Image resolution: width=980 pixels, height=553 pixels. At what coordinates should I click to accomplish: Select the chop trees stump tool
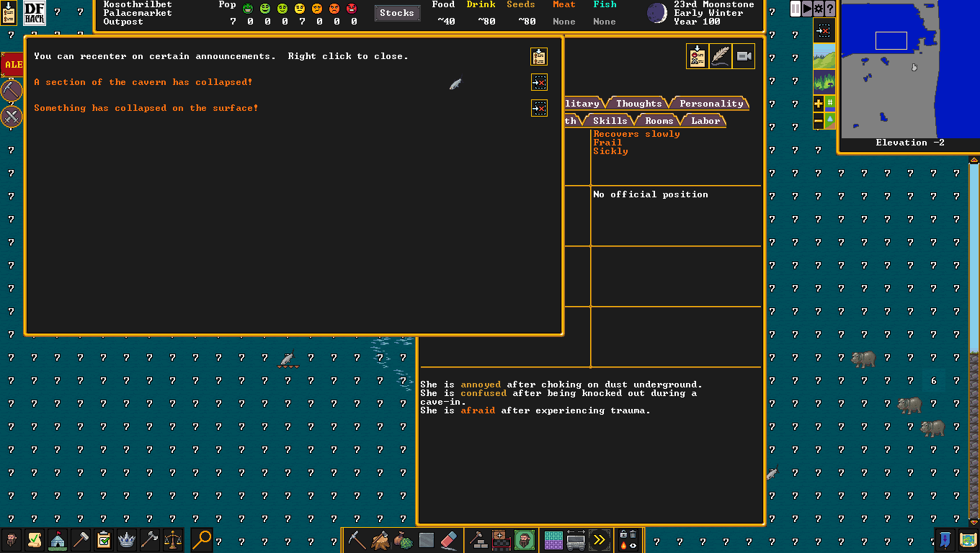click(380, 539)
